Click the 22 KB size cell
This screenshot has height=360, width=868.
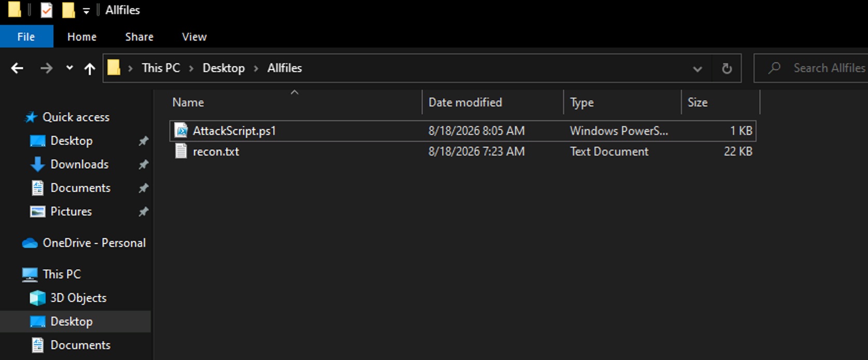pyautogui.click(x=738, y=151)
